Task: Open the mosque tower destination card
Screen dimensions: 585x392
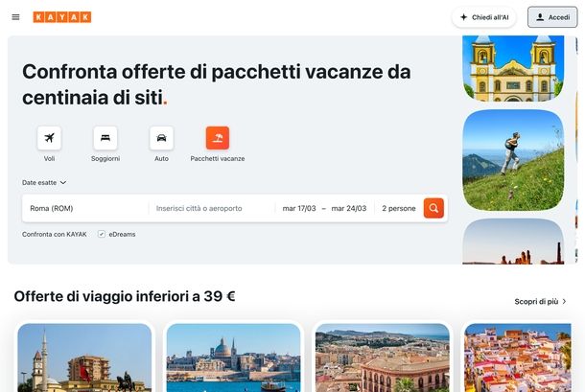Action: (84, 357)
